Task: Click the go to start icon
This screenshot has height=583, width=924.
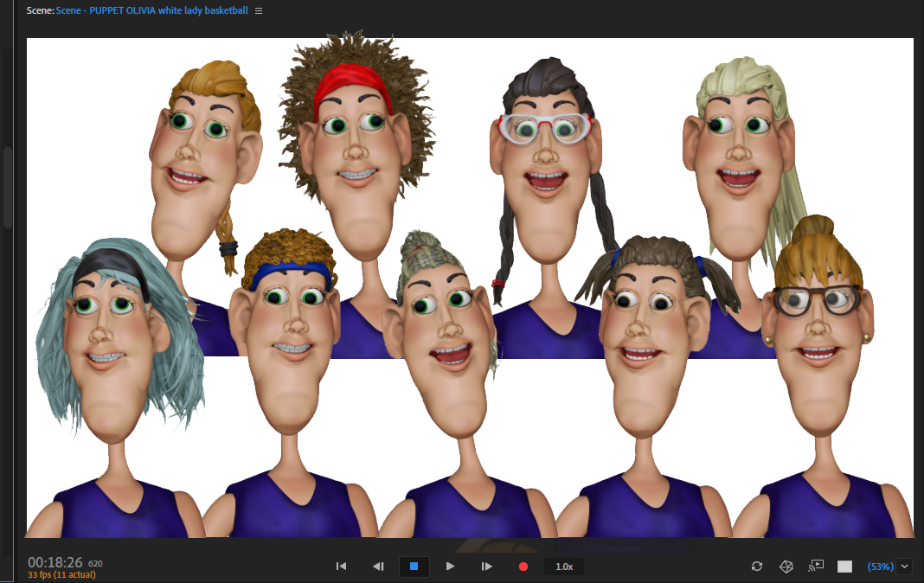Action: point(341,567)
